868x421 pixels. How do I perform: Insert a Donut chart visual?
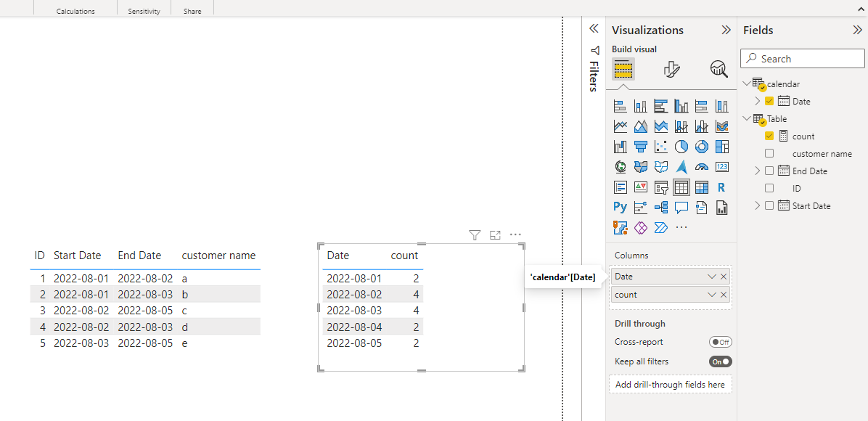pyautogui.click(x=701, y=147)
